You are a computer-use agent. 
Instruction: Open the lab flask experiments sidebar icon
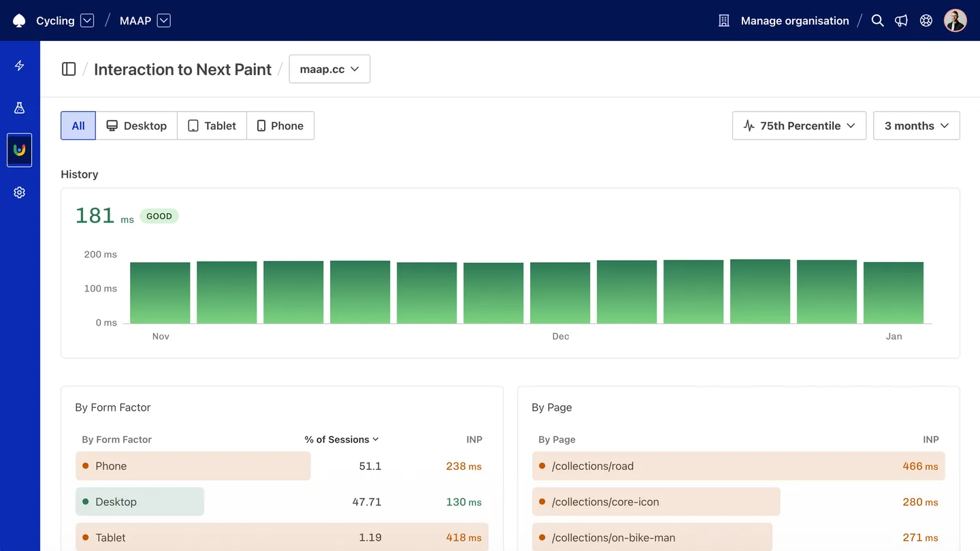[x=19, y=108]
